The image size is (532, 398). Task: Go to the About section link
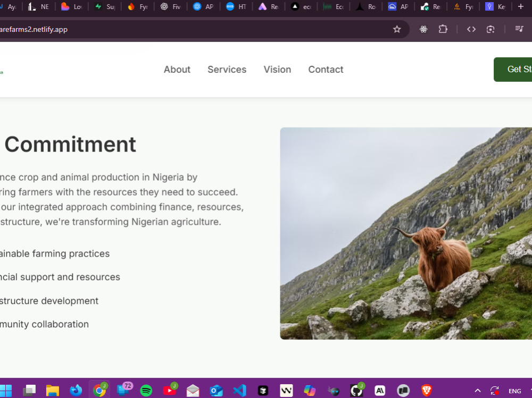(177, 70)
